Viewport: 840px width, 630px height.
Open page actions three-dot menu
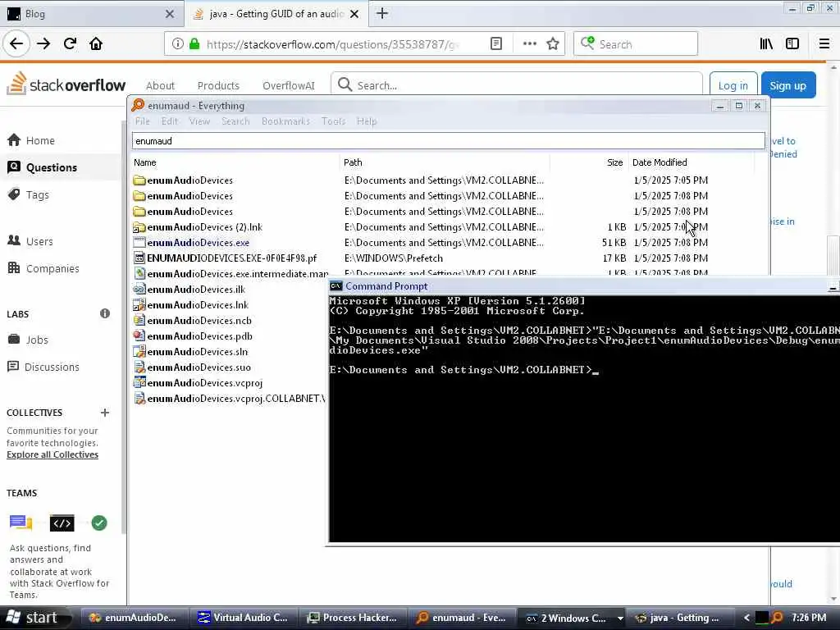tap(529, 44)
